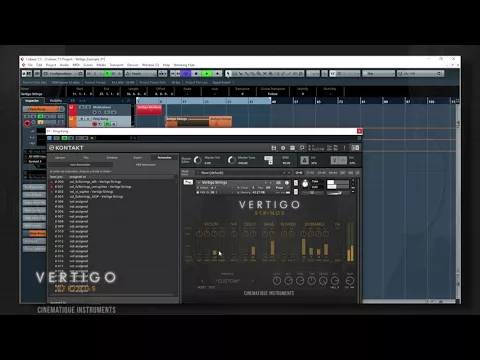Image resolution: width=480 pixels, height=360 pixels.
Task: Open the File menu in Cubase
Action: click(30, 65)
